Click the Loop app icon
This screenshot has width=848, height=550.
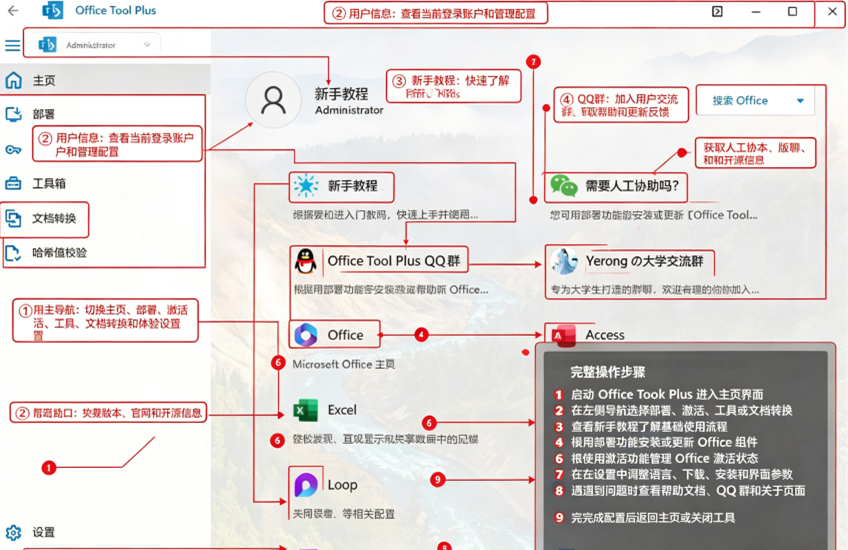tap(306, 485)
